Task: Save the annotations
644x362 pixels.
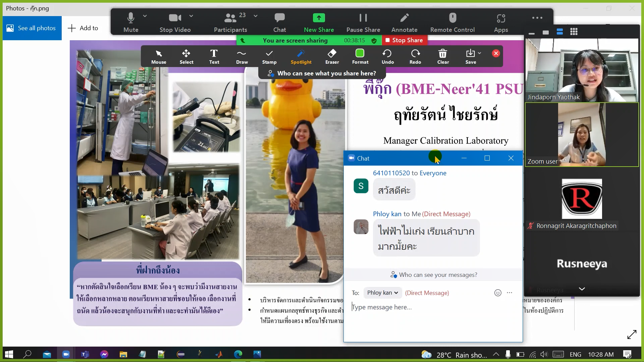Action: tap(471, 56)
